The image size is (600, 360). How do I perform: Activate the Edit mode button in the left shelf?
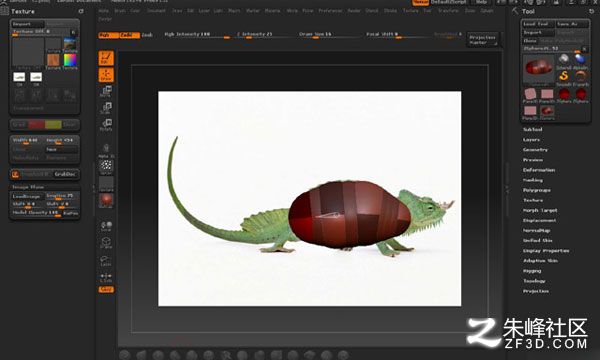pyautogui.click(x=106, y=58)
